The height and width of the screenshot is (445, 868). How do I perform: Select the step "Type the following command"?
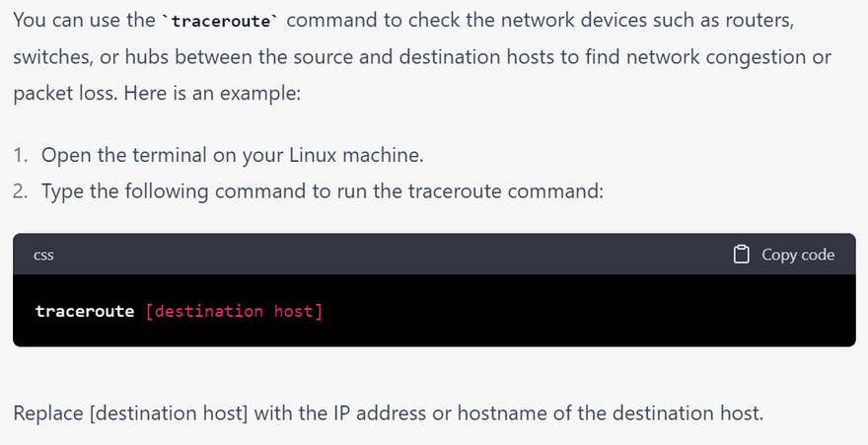pyautogui.click(x=323, y=191)
